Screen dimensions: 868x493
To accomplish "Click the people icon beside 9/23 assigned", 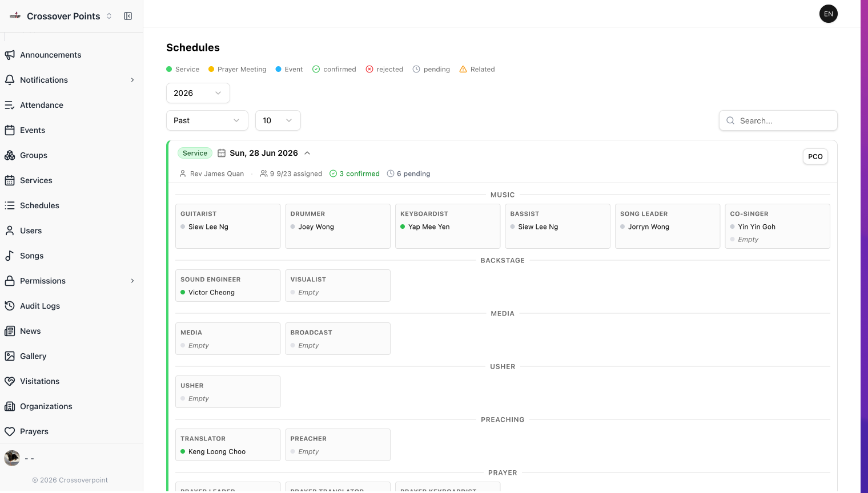I will coord(264,173).
